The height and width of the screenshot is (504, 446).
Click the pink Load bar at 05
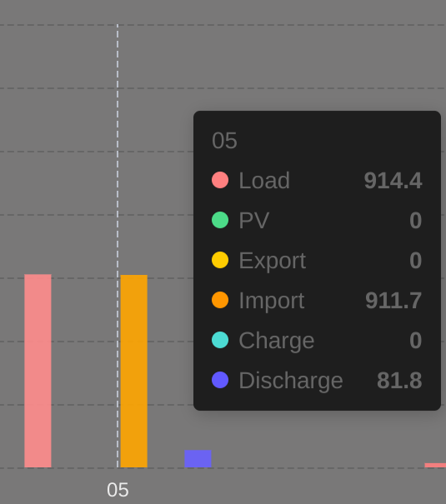click(38, 371)
